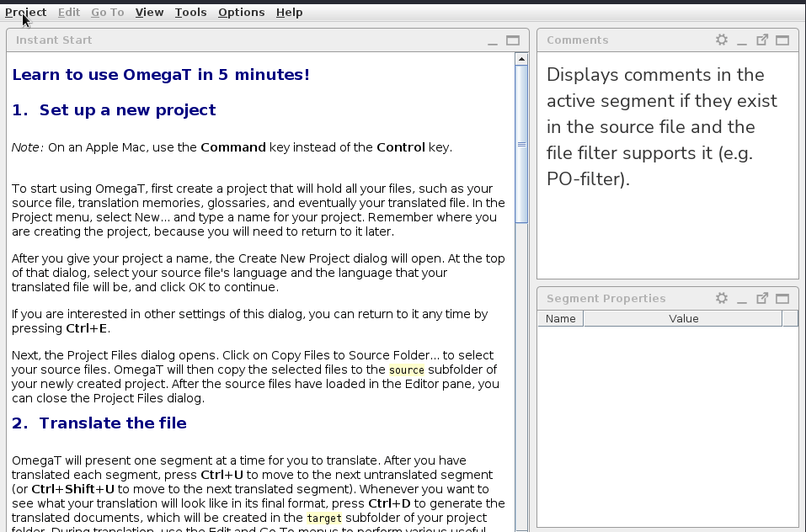Click heading '2. Translate the file'

point(99,423)
